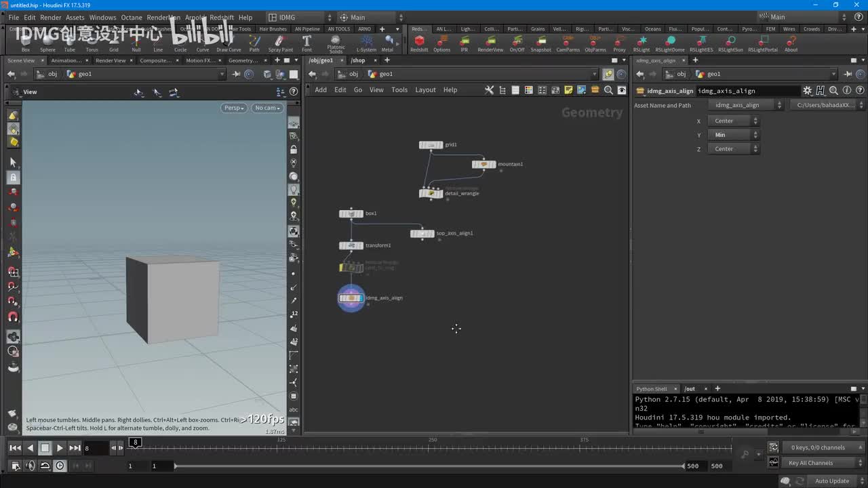The image size is (868, 488).
Task: Click the stop playback button
Action: pos(45,448)
